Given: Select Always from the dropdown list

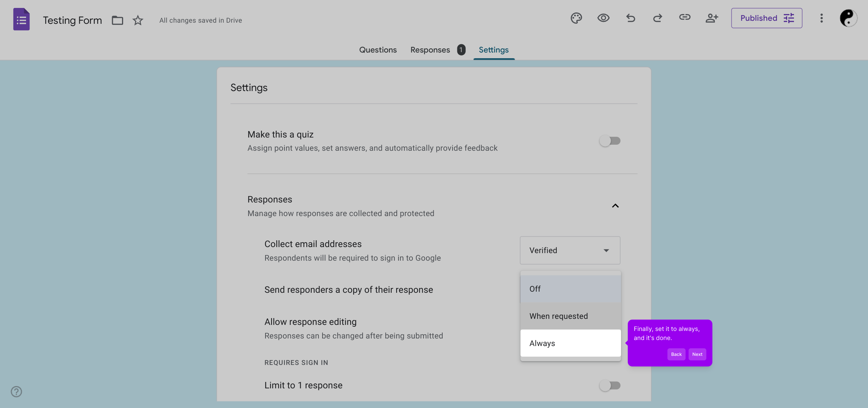Looking at the screenshot, I should pyautogui.click(x=570, y=343).
